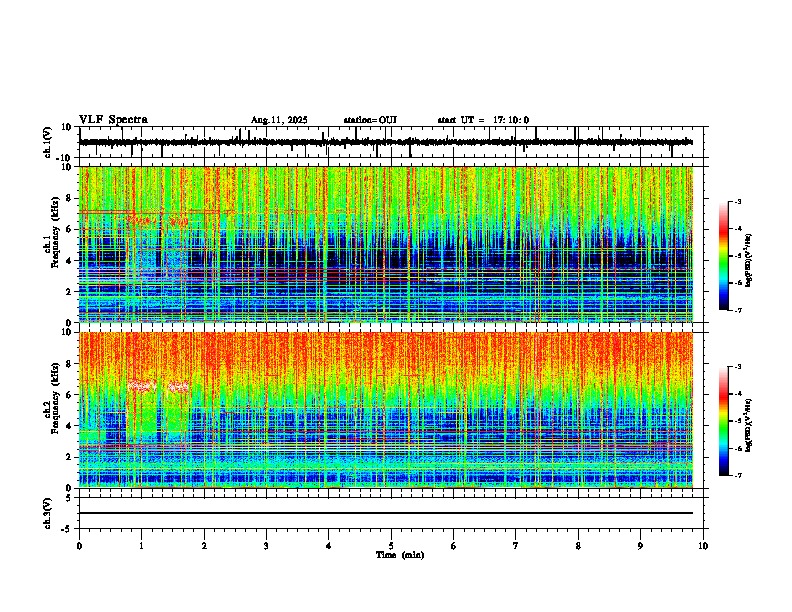792x612 pixels.
Task: Click the date label 'Aug.11, 2025'
Action: point(279,120)
